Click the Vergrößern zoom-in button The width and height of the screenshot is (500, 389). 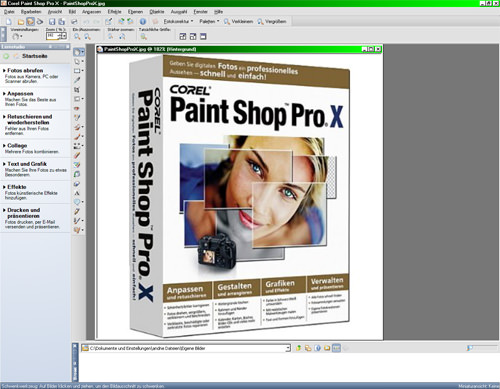tap(272, 21)
